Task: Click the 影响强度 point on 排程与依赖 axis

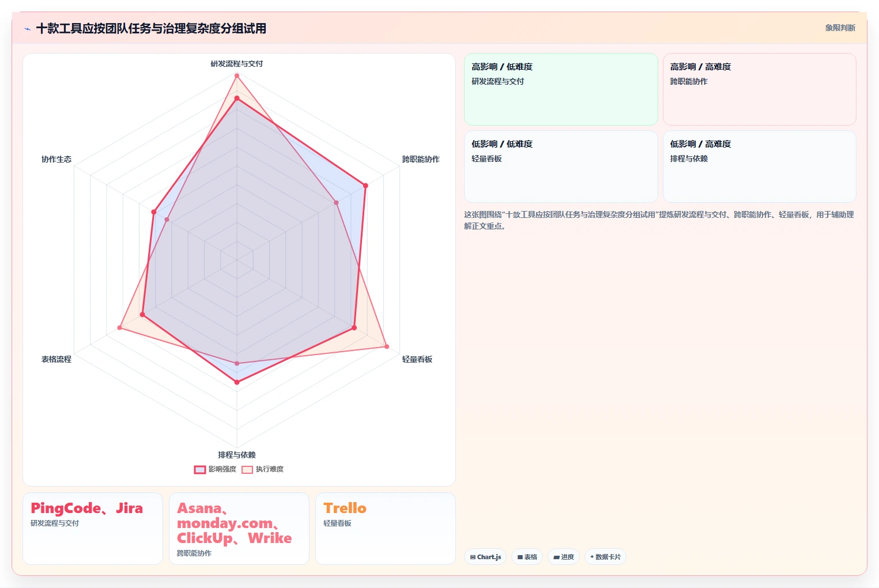Action: pyautogui.click(x=237, y=382)
